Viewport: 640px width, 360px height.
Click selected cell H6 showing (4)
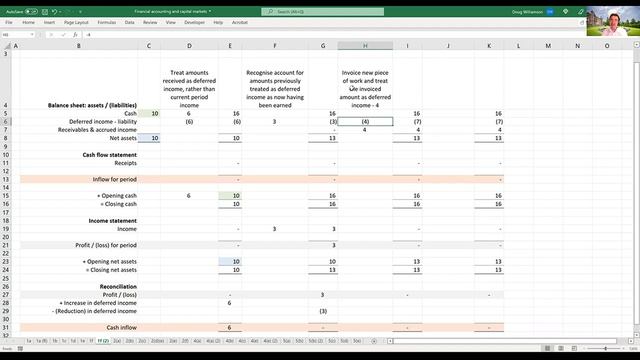pos(365,122)
